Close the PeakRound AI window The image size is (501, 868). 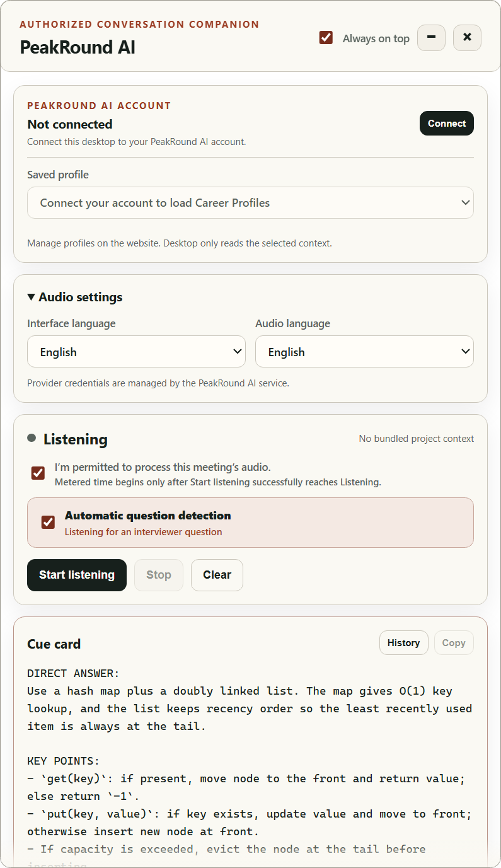point(467,38)
